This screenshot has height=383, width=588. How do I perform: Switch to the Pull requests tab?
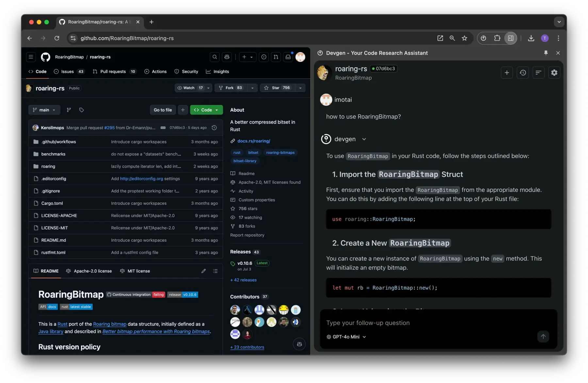(x=113, y=72)
